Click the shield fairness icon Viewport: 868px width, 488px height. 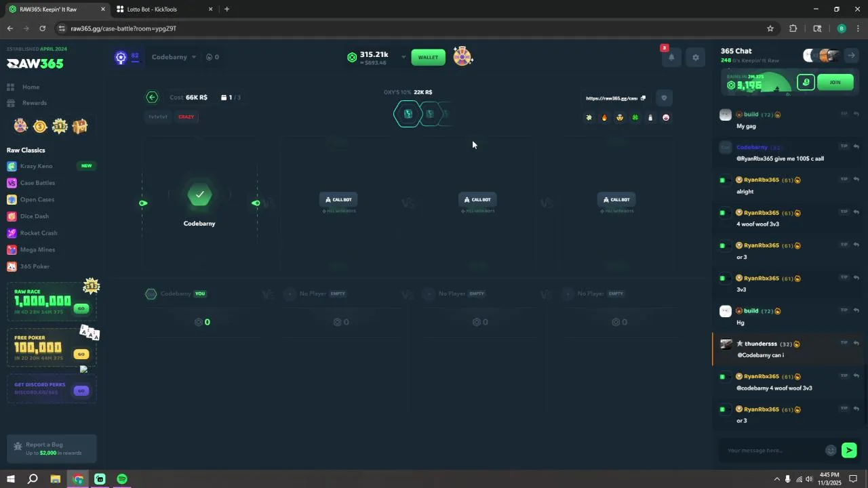(664, 98)
